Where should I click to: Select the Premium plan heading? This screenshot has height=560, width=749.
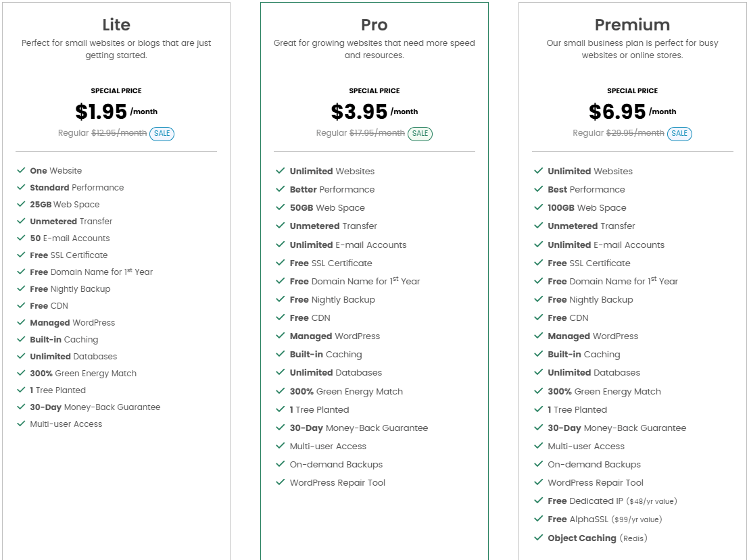[x=632, y=25]
